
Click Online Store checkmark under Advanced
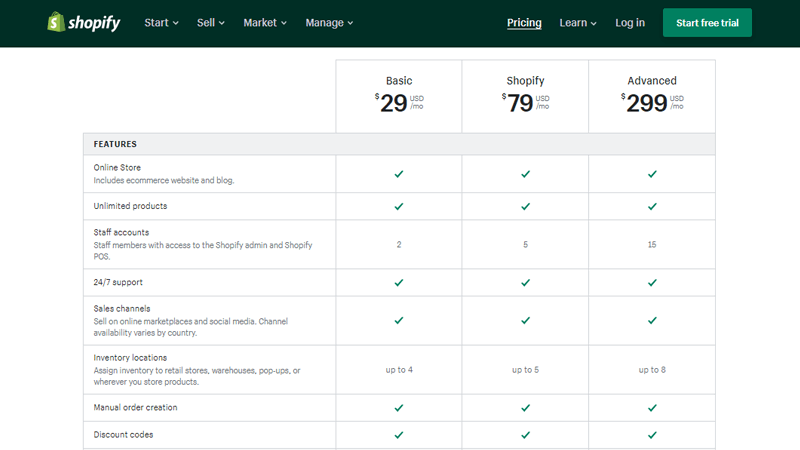click(652, 174)
